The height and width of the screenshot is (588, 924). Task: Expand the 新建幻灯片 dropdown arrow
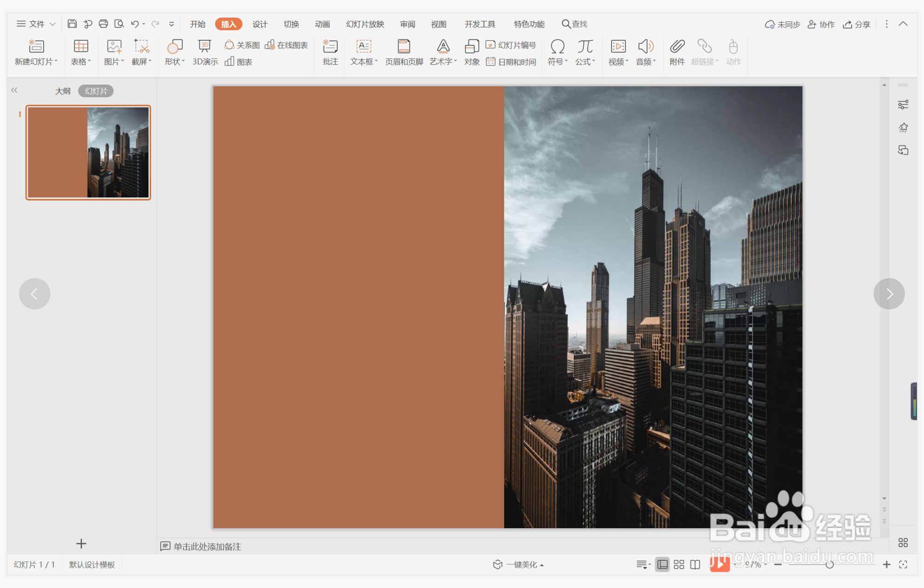pos(56,61)
